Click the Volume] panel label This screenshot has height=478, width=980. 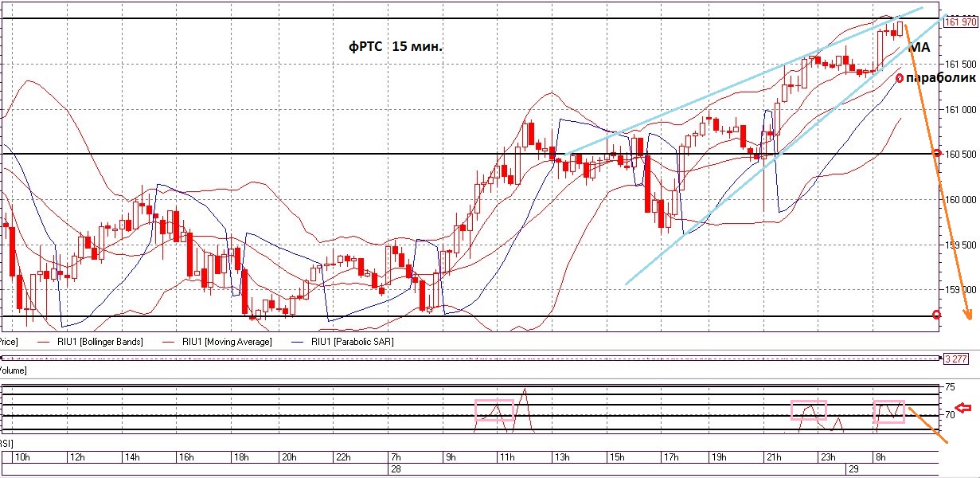pyautogui.click(x=13, y=370)
